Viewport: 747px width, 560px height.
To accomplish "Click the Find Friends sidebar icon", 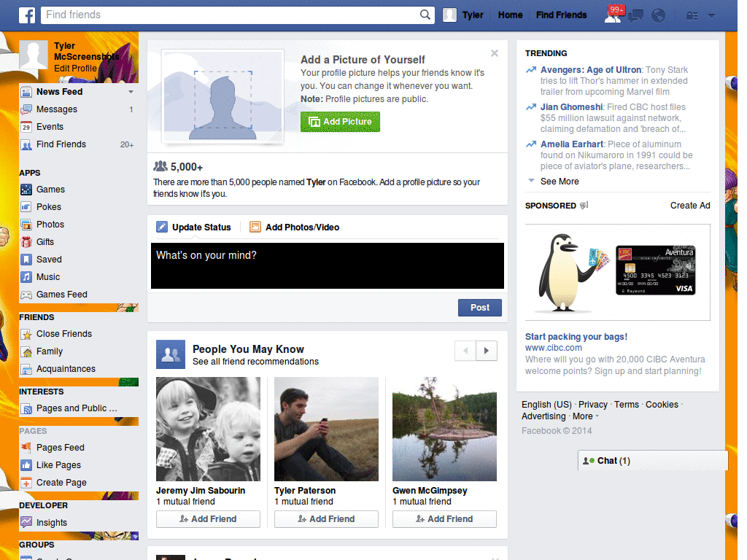I will coord(26,145).
